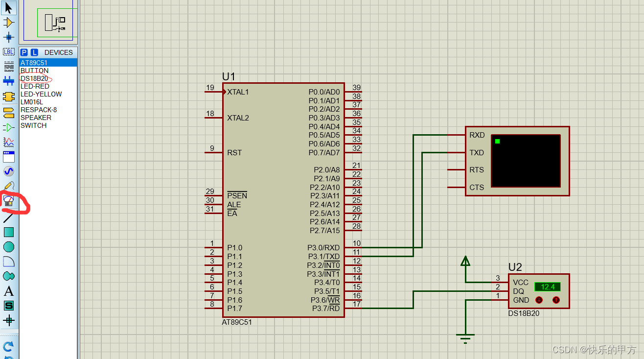Open the Graph mode tool

point(9,142)
